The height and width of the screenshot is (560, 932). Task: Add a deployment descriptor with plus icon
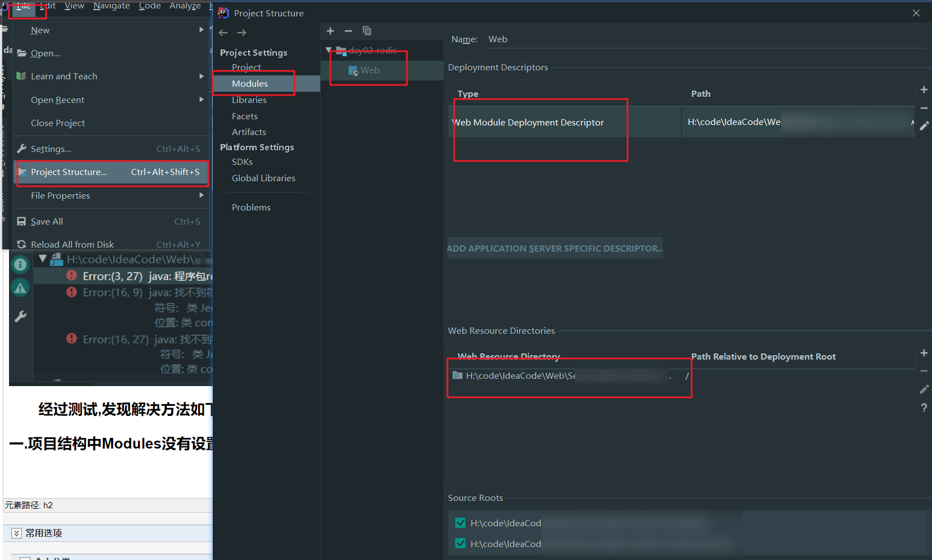click(x=924, y=89)
